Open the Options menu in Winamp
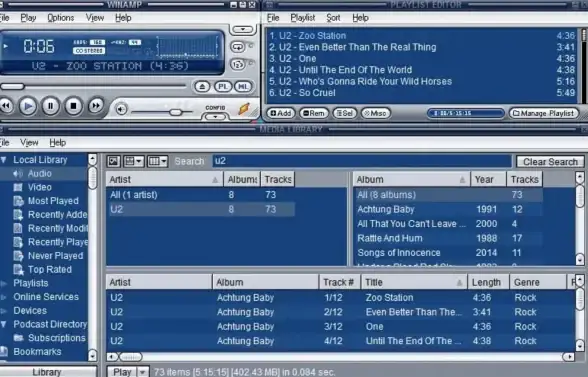Screen dimensions: 588x377 click(x=60, y=18)
